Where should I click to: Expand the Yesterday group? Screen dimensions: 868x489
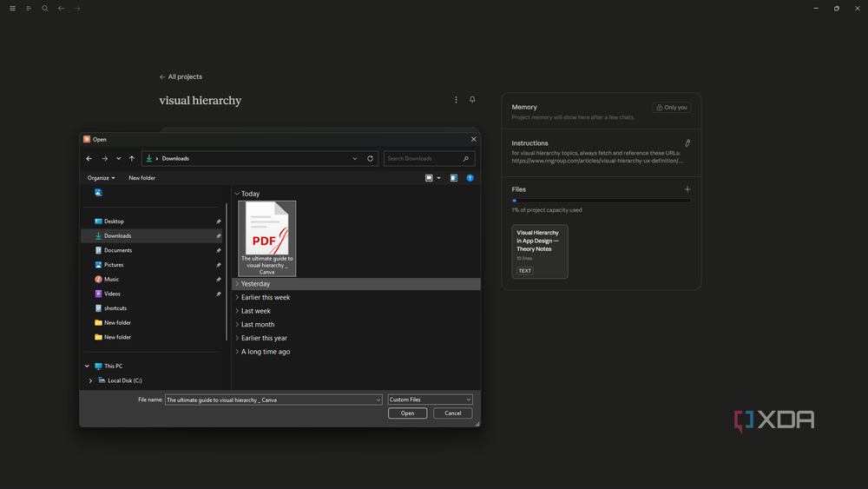[237, 283]
